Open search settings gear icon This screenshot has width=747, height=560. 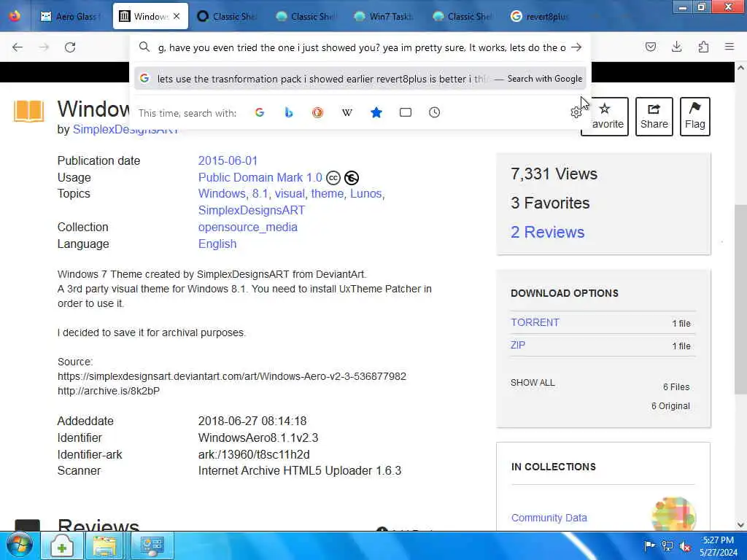(576, 112)
